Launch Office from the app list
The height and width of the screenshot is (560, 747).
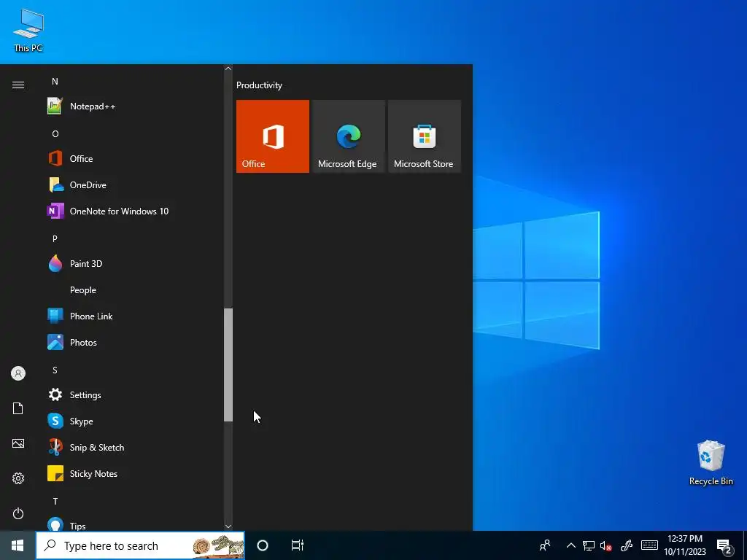(133, 158)
